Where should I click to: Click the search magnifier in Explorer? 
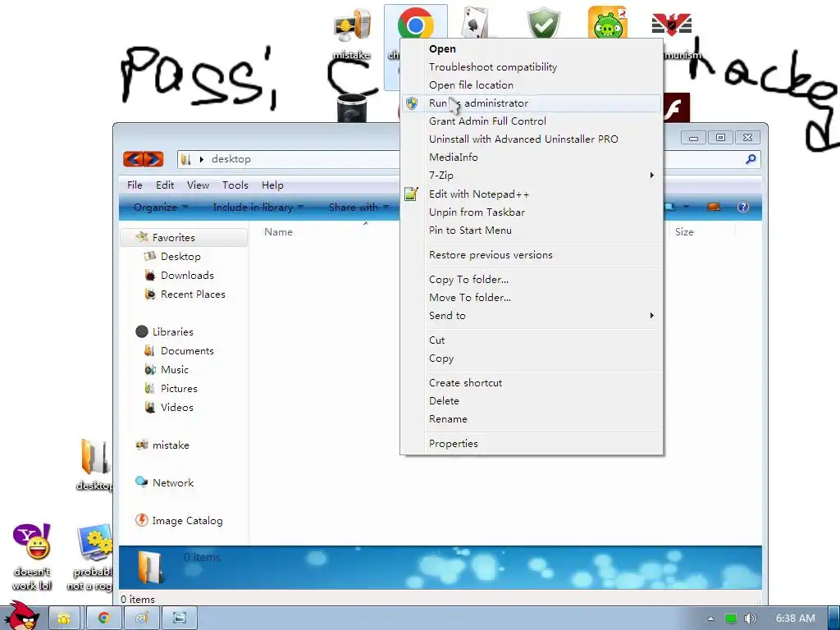click(x=751, y=159)
